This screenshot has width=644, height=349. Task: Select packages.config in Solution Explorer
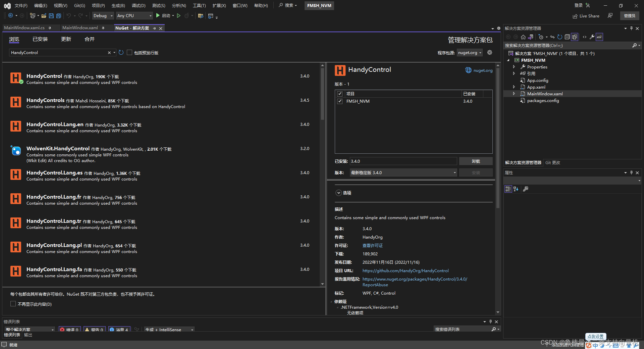pos(543,100)
